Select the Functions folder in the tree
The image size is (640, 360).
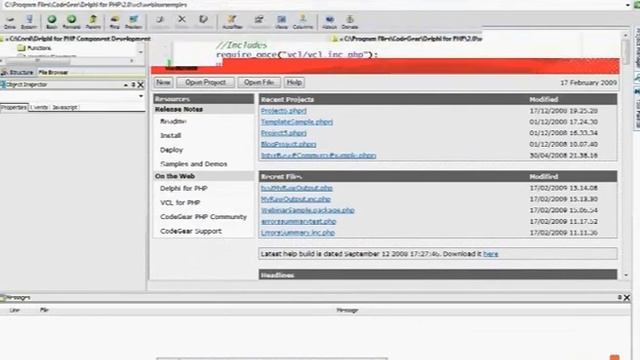click(x=35, y=48)
